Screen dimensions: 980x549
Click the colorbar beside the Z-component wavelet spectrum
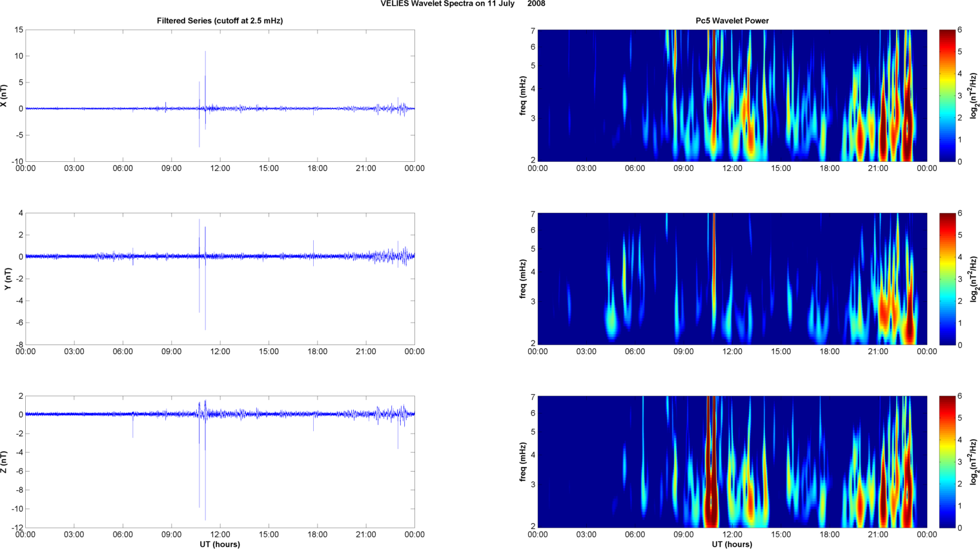[x=947, y=462]
